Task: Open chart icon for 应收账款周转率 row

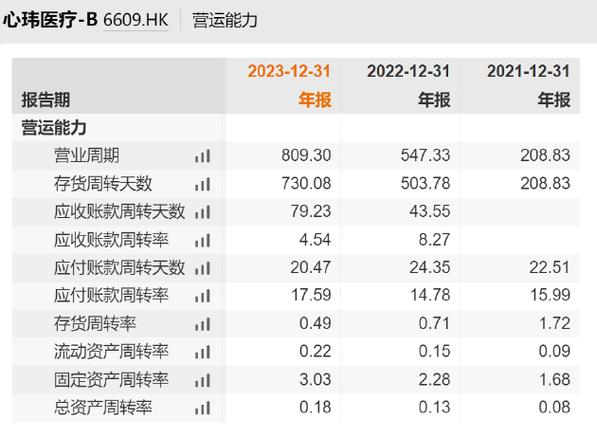Action: point(202,240)
